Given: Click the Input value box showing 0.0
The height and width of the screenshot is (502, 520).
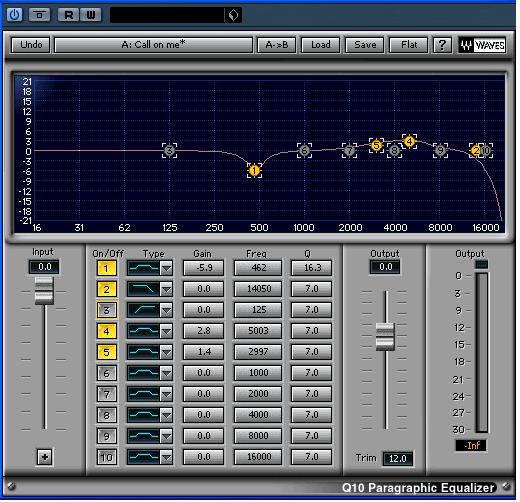Looking at the screenshot, I should [x=45, y=267].
